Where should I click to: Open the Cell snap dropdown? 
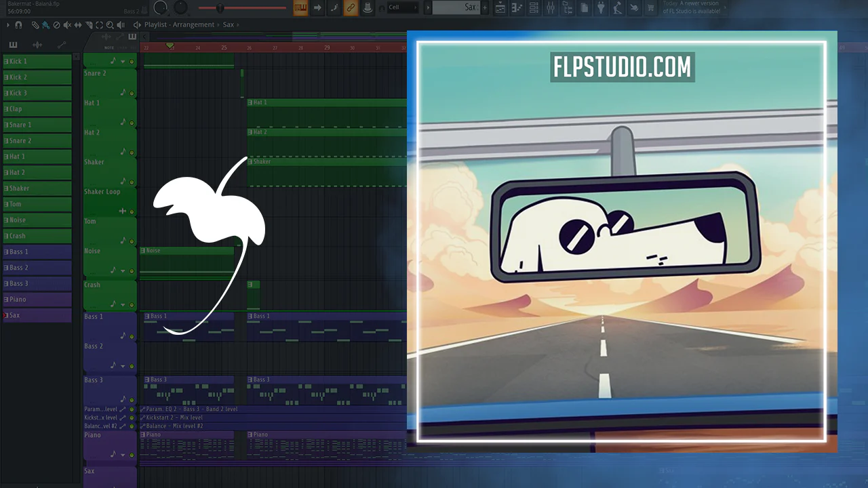click(x=403, y=7)
